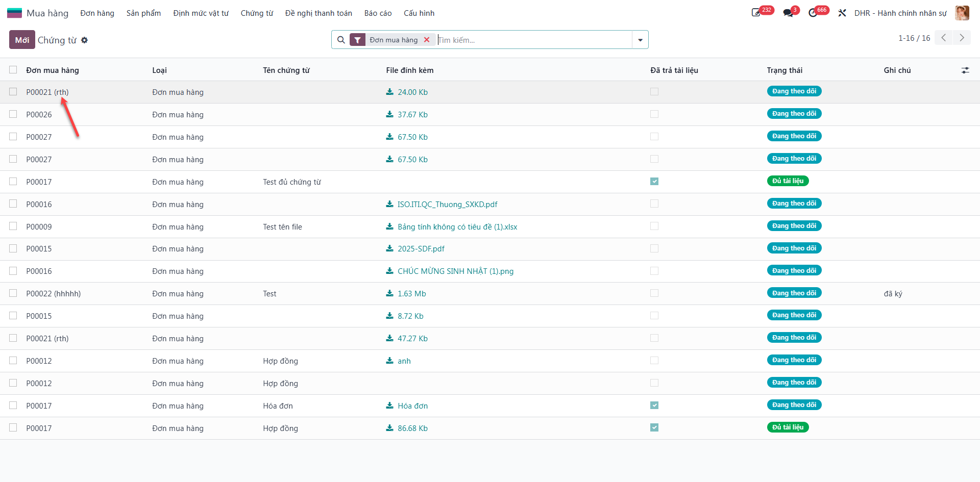This screenshot has height=482, width=980.
Task: Tick the row checkbox for P00009
Action: coord(13,226)
